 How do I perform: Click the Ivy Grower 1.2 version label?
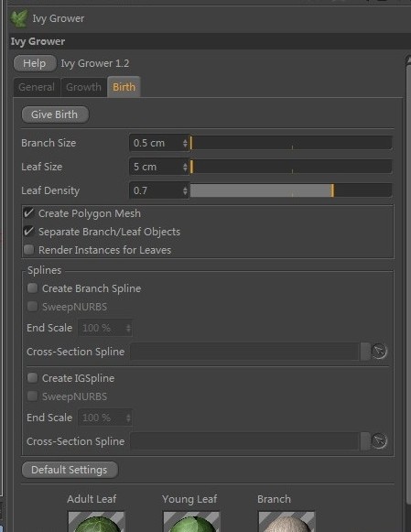(x=95, y=63)
